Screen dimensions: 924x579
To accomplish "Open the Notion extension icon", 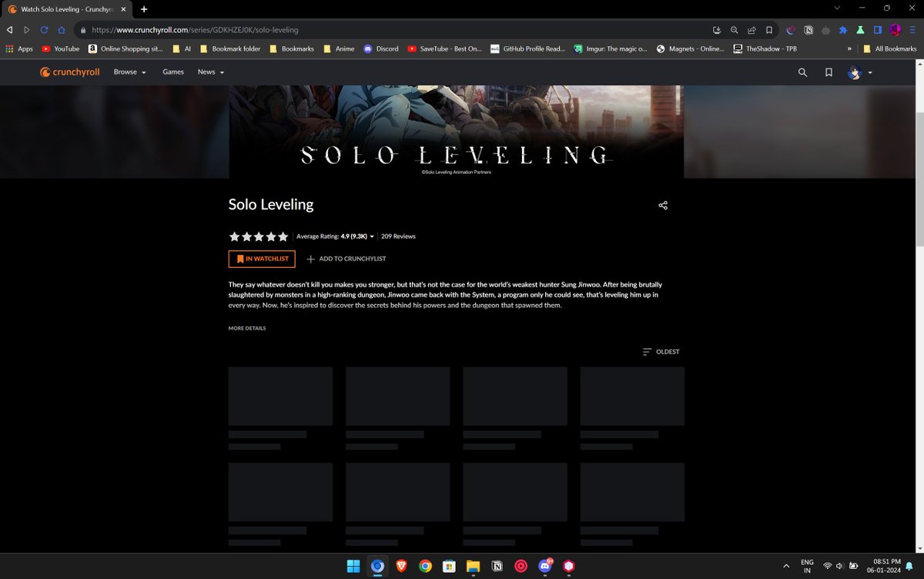I will [x=808, y=30].
